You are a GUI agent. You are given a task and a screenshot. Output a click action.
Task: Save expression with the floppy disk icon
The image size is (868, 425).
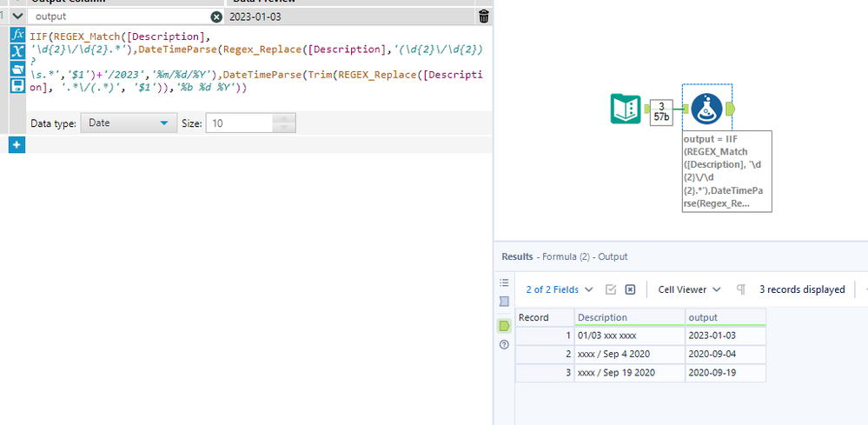[17, 85]
